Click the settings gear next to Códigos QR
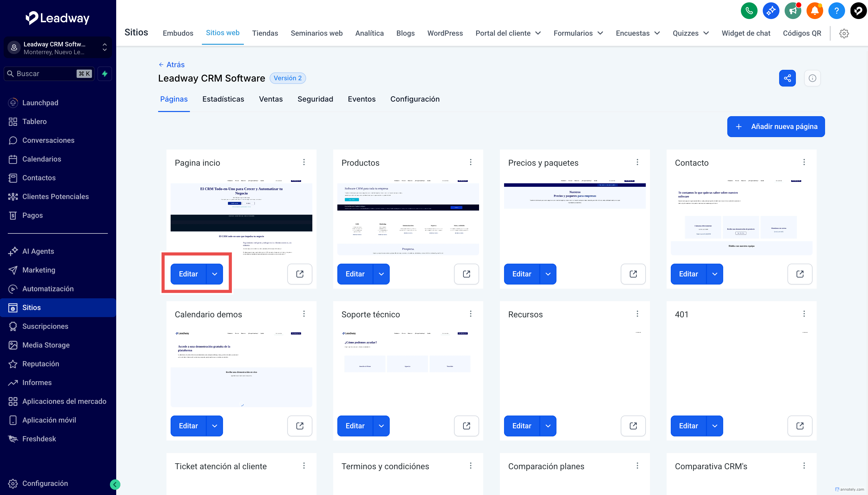868x495 pixels. [844, 33]
